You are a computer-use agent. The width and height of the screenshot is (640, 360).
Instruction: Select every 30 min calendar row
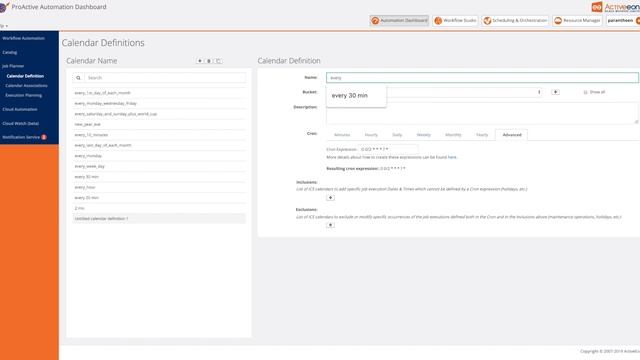pyautogui.click(x=159, y=177)
